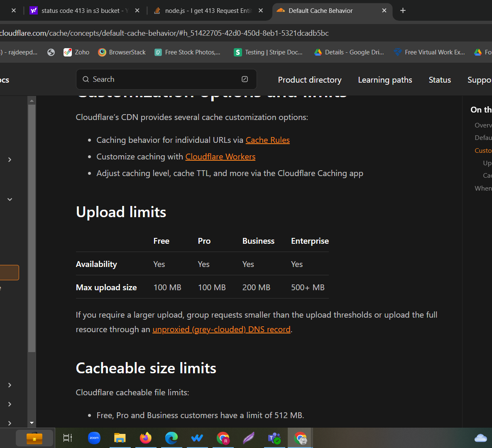The height and width of the screenshot is (448, 492).
Task: Open File Explorer from the taskbar
Action: tap(120, 438)
